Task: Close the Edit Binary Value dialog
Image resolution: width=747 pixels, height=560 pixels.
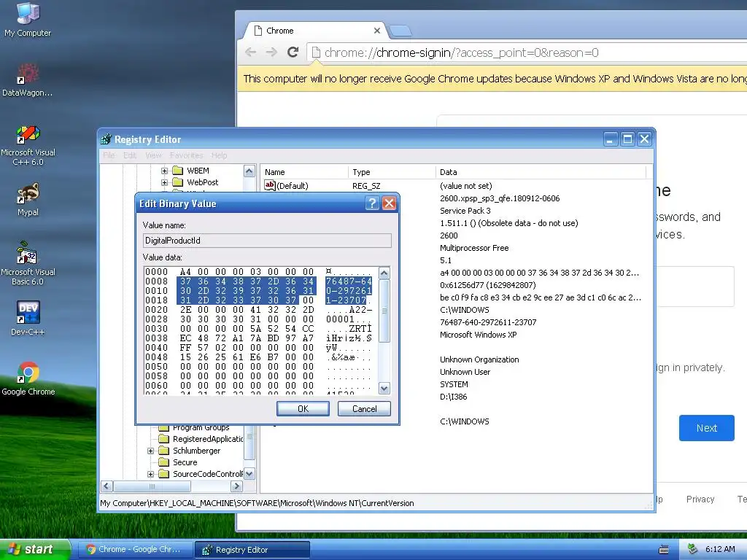Action: pos(390,203)
